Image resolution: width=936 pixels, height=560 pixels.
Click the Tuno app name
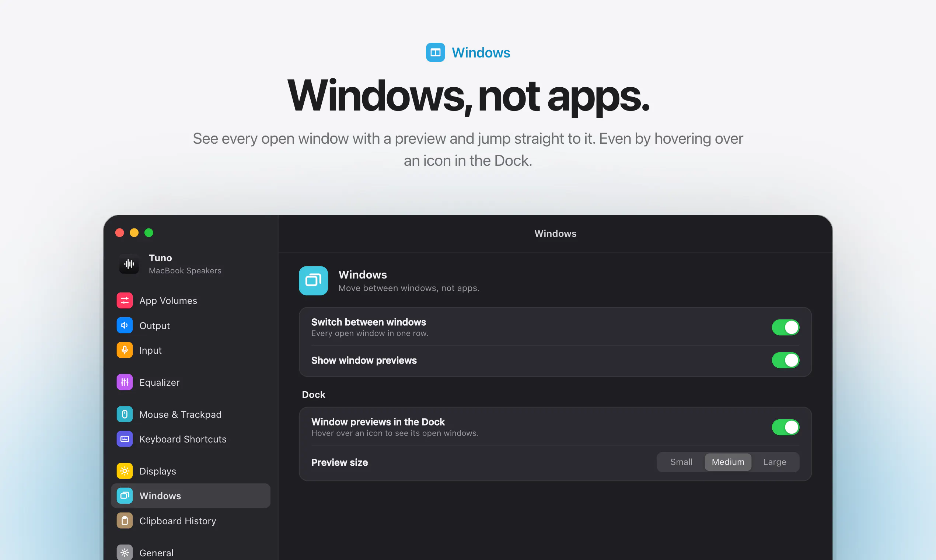coord(160,258)
